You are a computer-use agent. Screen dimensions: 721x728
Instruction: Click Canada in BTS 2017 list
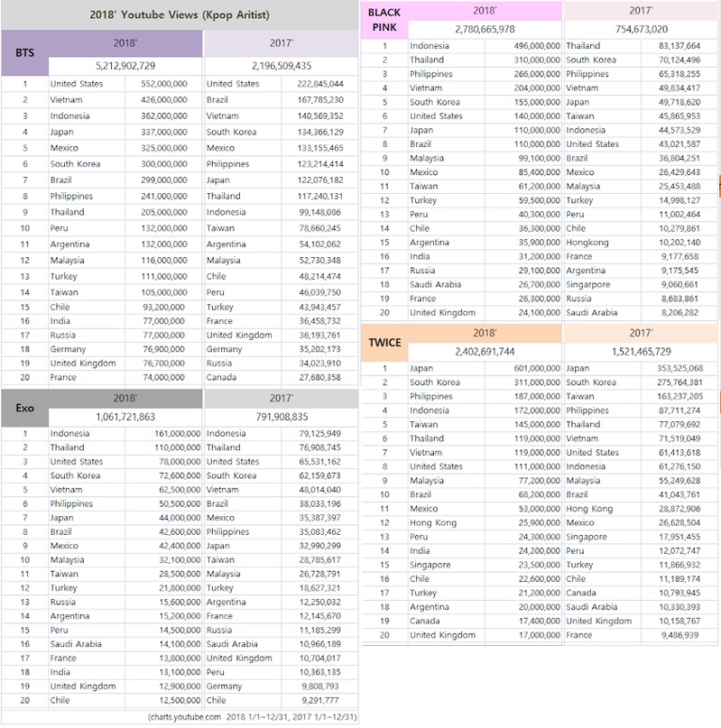pyautogui.click(x=222, y=377)
